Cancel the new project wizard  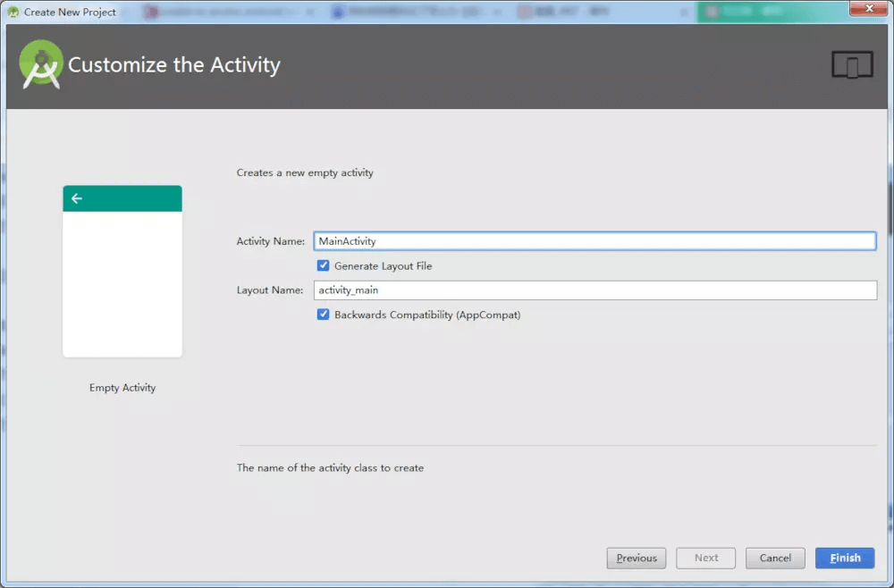pyautogui.click(x=775, y=558)
